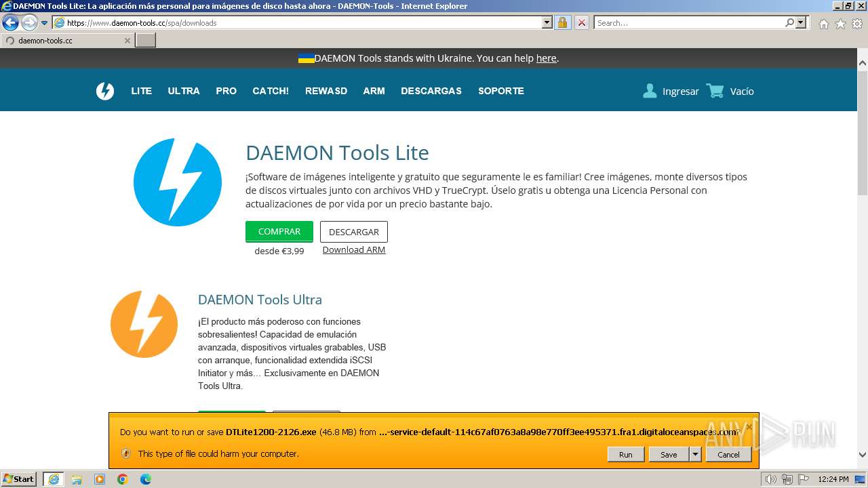Image resolution: width=868 pixels, height=488 pixels.
Task: Click the red Stop loading X button
Action: pos(581,22)
